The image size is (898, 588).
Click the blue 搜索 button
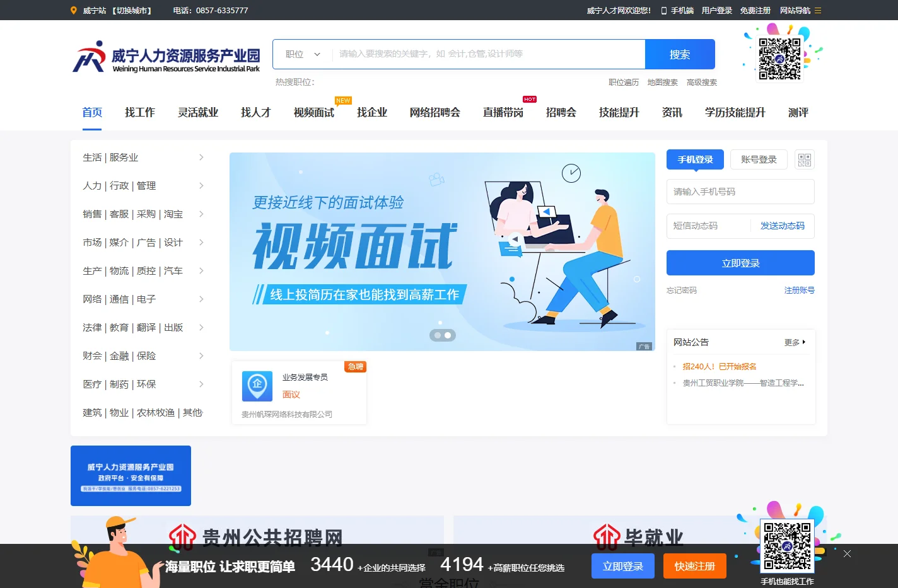[680, 54]
